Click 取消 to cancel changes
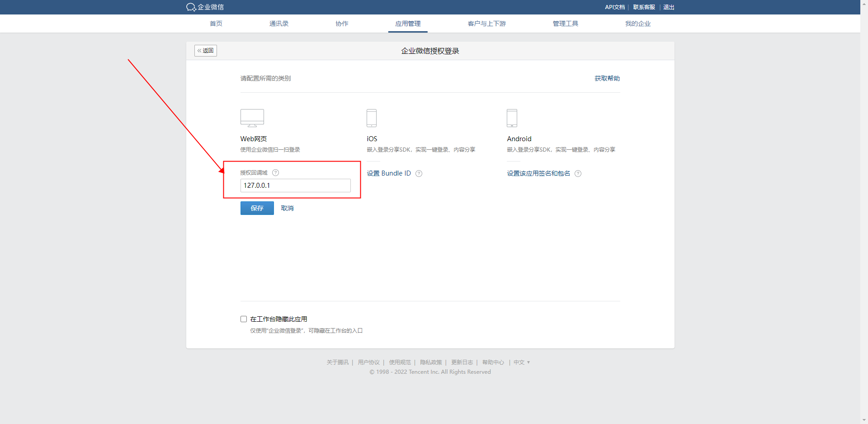Image resolution: width=868 pixels, height=424 pixels. (287, 208)
